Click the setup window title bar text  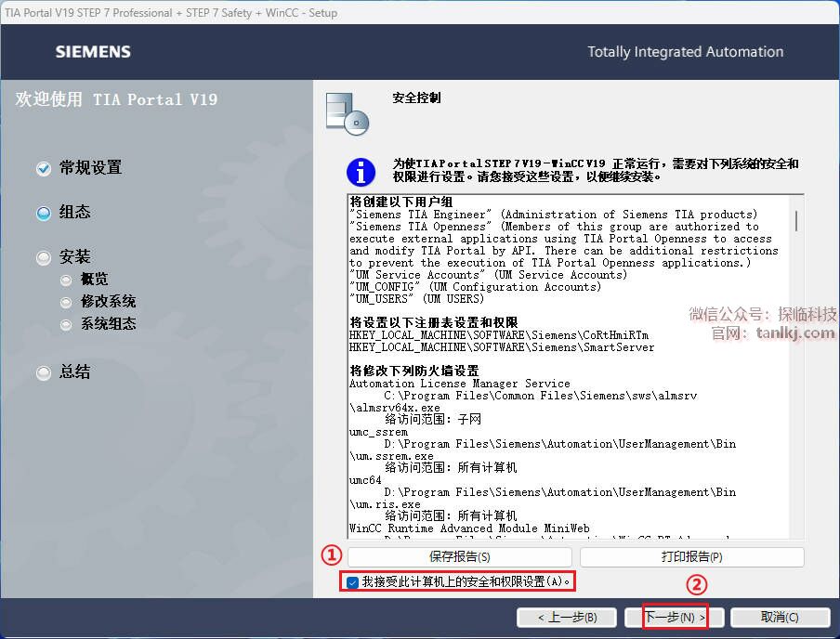coord(171,13)
